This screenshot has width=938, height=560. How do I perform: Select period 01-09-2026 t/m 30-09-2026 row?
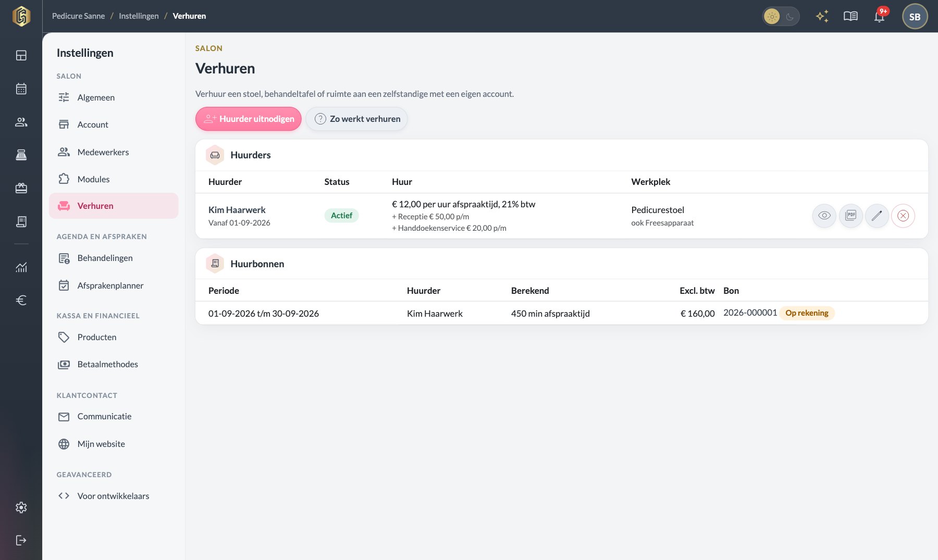click(x=562, y=313)
